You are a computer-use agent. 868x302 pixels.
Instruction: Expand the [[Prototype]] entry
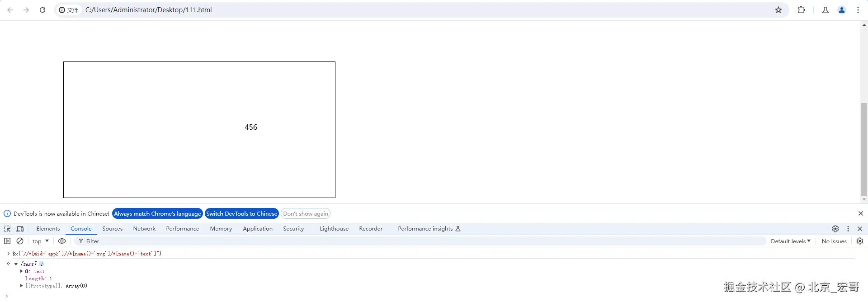[21, 286]
